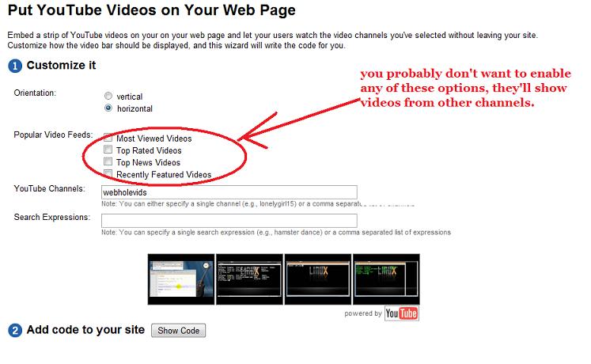
Task: Check the Top Rated Videos option
Action: pos(108,150)
